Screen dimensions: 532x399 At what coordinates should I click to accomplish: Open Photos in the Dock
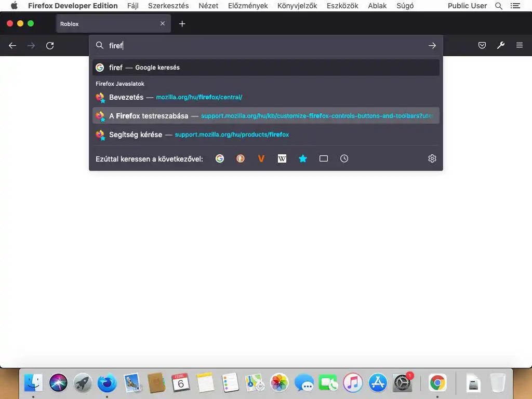tap(279, 383)
